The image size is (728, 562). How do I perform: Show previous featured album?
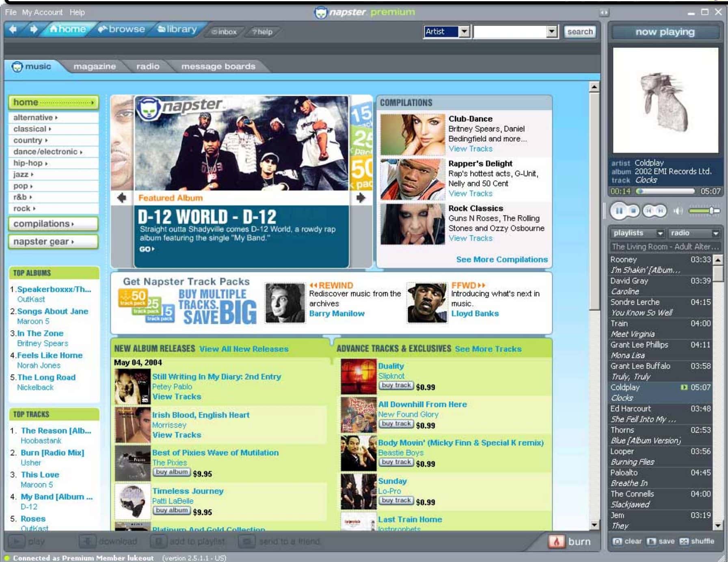pos(121,198)
